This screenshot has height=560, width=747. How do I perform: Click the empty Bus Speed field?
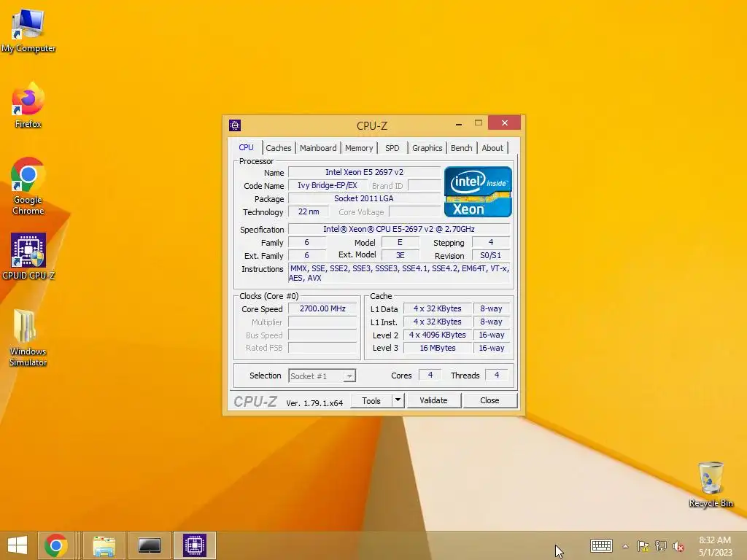coord(322,335)
